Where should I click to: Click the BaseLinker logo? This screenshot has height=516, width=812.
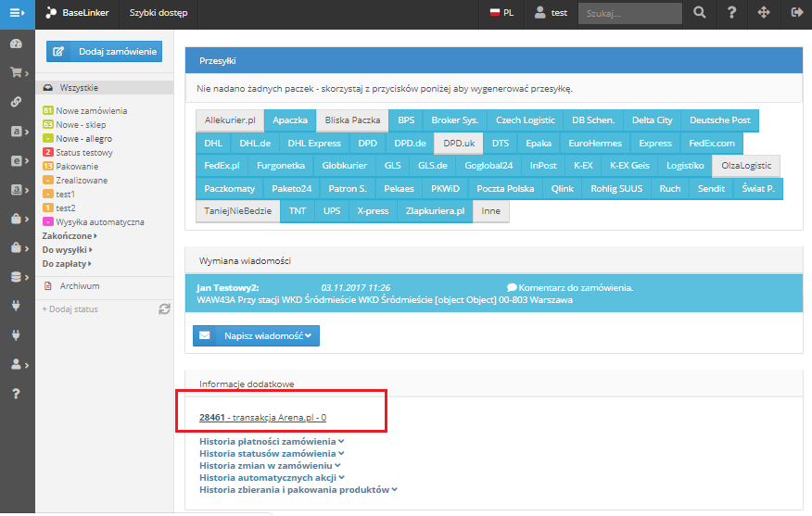pos(77,13)
